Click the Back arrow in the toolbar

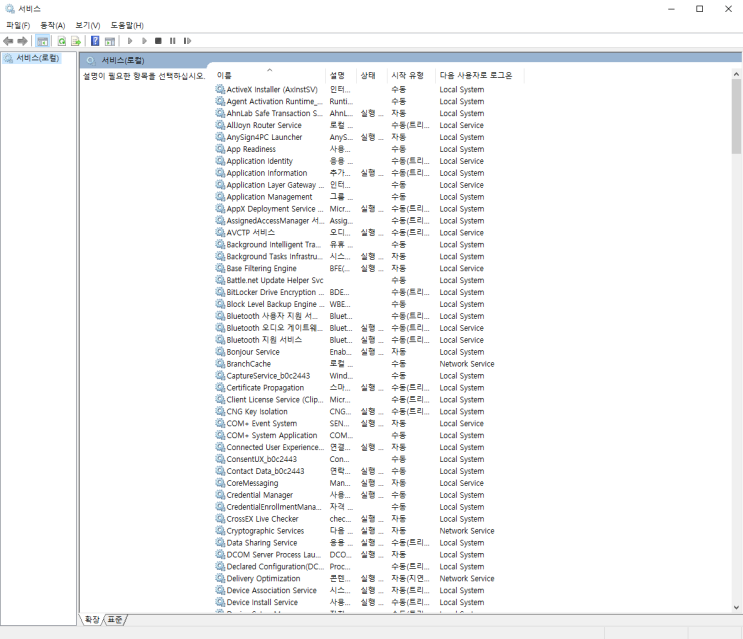tap(8, 41)
